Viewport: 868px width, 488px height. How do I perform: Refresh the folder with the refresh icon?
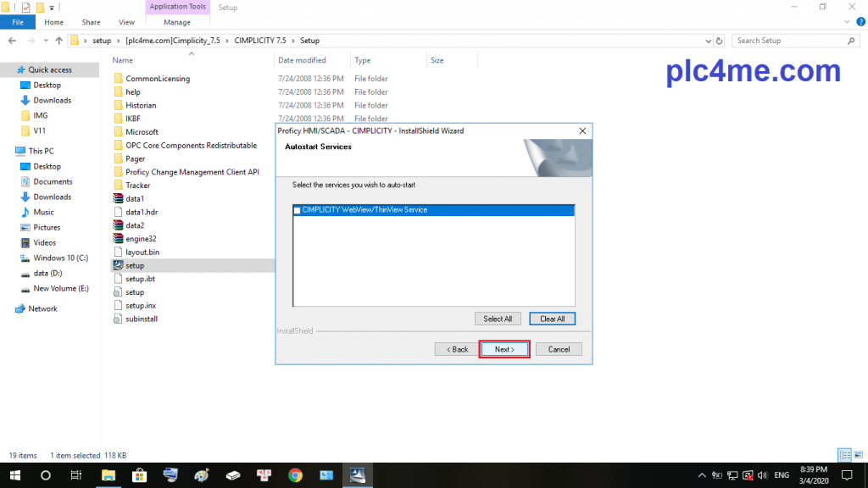(x=720, y=41)
